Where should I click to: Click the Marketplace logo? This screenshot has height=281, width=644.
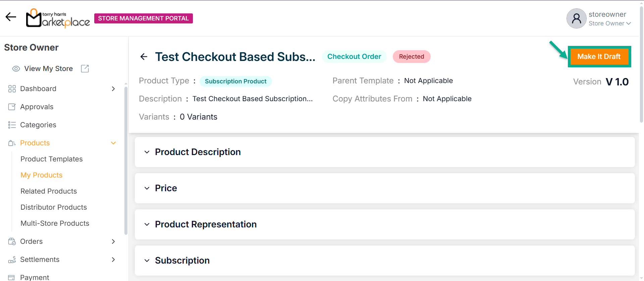[x=58, y=18]
